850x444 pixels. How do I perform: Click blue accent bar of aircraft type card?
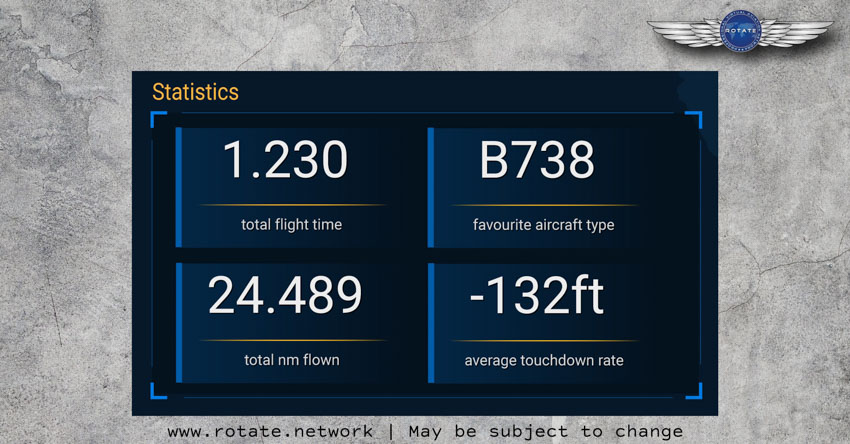coord(430,188)
